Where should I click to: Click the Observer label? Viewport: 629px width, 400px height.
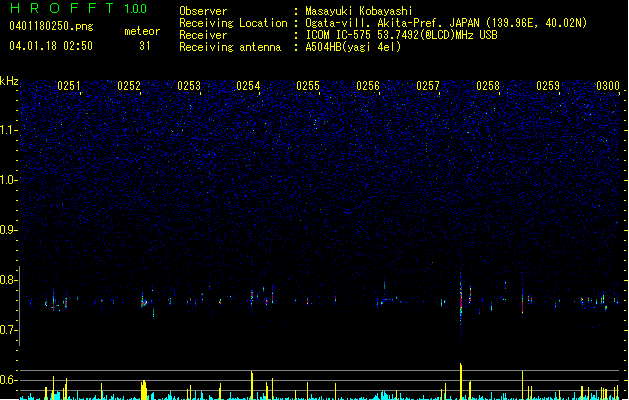click(x=203, y=11)
